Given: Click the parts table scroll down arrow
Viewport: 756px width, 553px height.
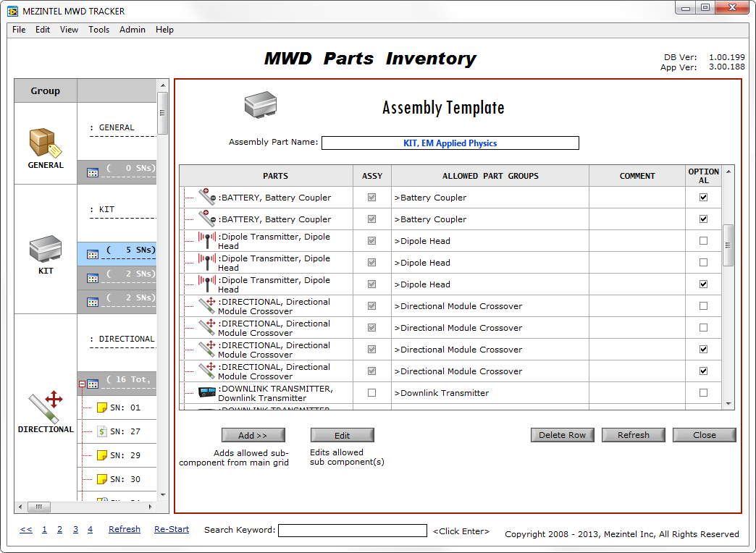Looking at the screenshot, I should pyautogui.click(x=728, y=404).
